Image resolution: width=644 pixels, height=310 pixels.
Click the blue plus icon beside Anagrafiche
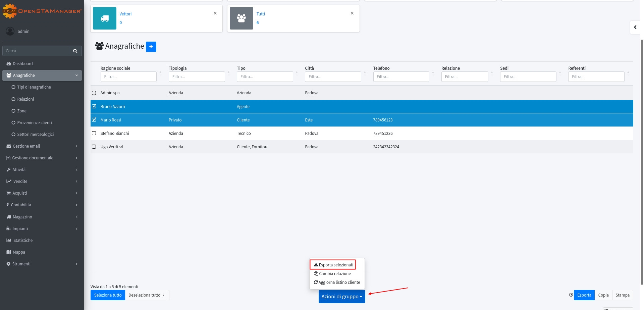151,47
